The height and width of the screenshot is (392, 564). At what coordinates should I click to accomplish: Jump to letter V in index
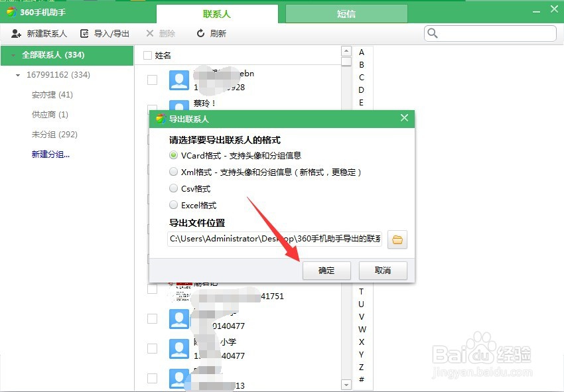[x=362, y=317]
